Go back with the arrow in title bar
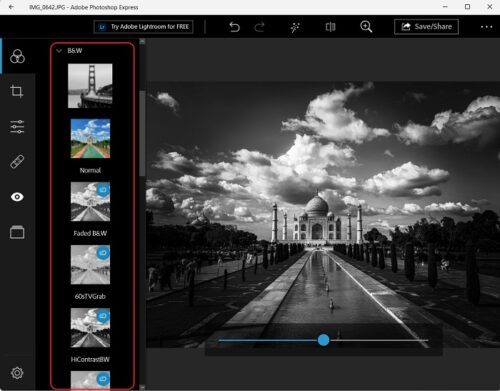 [x=11, y=7]
